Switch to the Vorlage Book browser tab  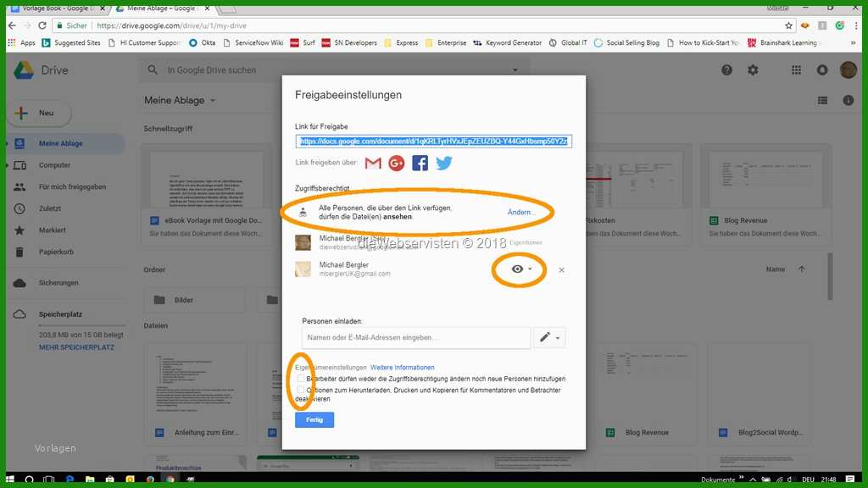tap(59, 7)
